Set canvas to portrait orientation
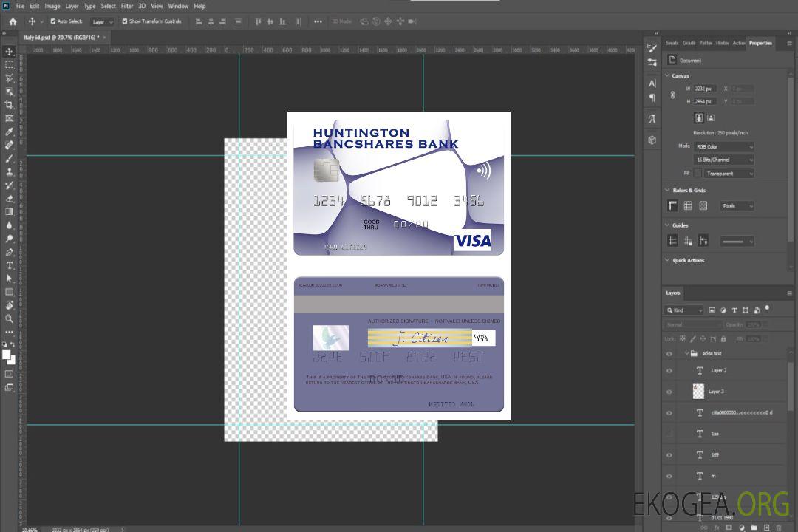Screen dimensions: 798x532 coord(699,118)
